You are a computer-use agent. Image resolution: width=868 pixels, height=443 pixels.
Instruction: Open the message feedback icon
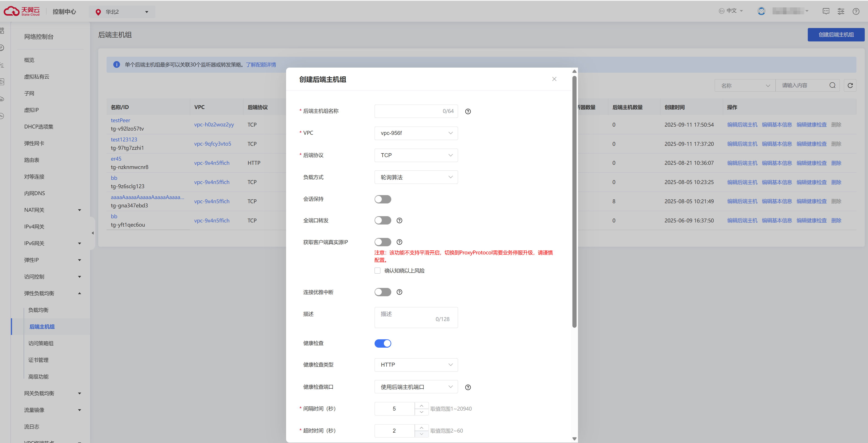(x=826, y=11)
